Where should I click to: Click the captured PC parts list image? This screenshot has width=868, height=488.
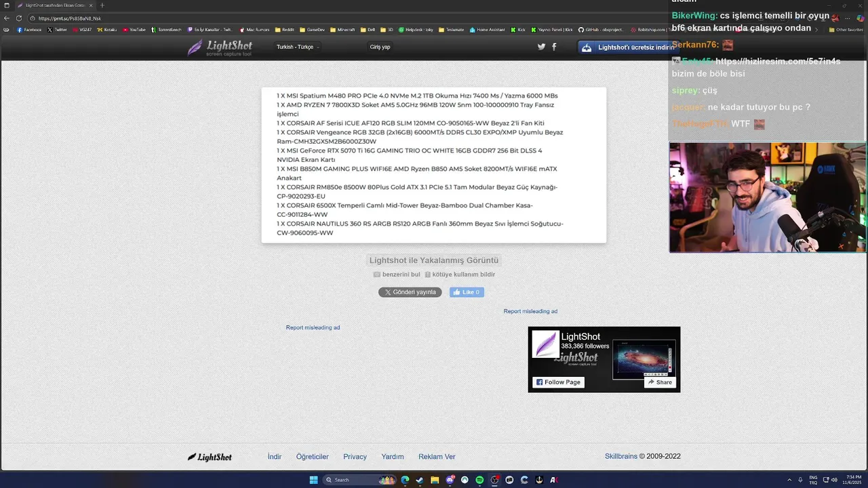point(434,165)
